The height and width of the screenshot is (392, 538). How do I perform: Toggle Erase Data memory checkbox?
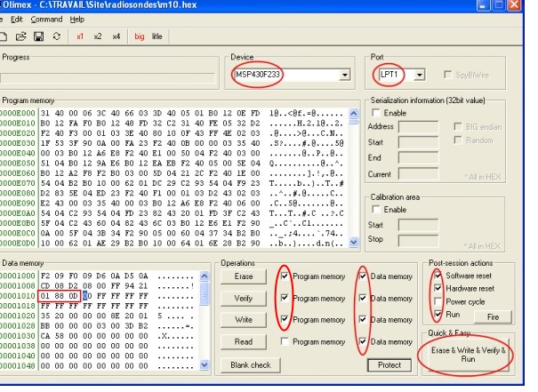(x=363, y=276)
